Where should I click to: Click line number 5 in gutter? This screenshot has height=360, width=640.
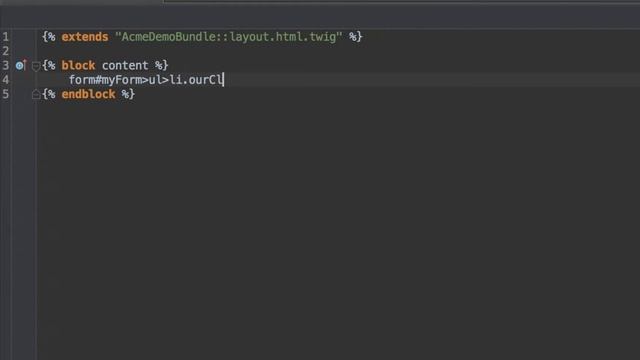(5, 94)
